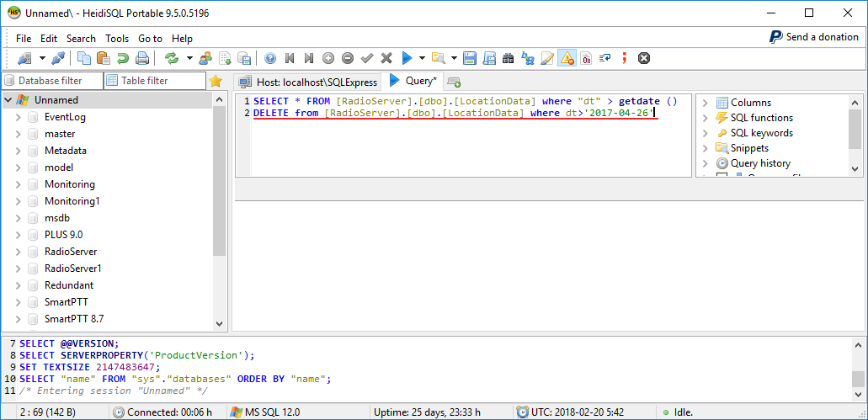
Task: Go to the last row icon
Action: (309, 57)
